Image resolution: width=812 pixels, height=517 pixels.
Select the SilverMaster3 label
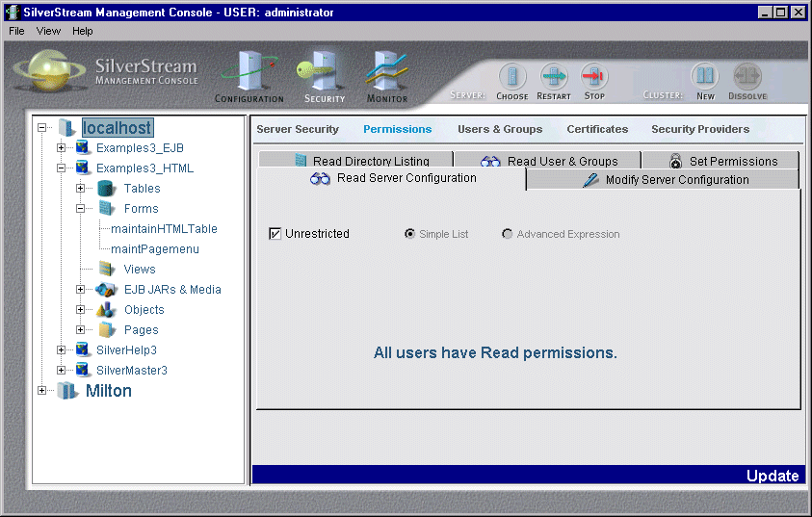(132, 370)
